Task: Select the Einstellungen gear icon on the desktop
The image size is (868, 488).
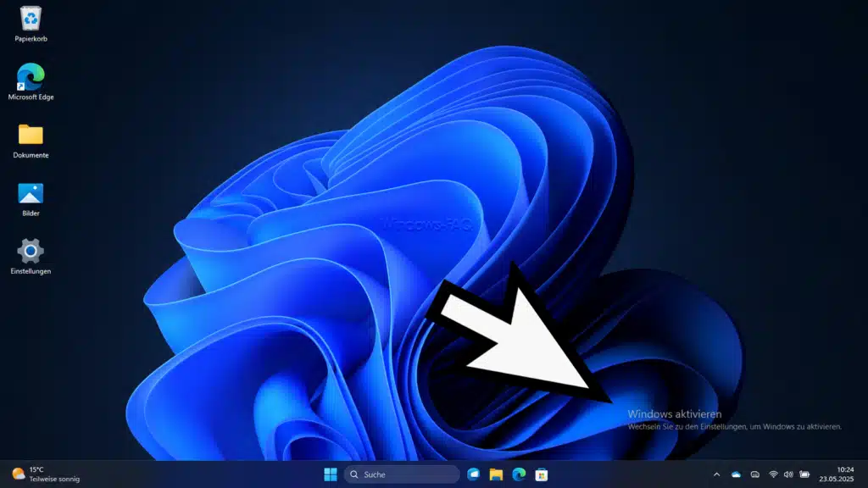Action: point(31,256)
